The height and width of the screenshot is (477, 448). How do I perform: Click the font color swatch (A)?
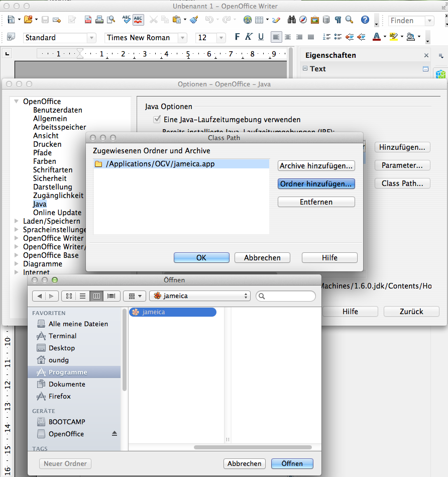[x=377, y=37]
